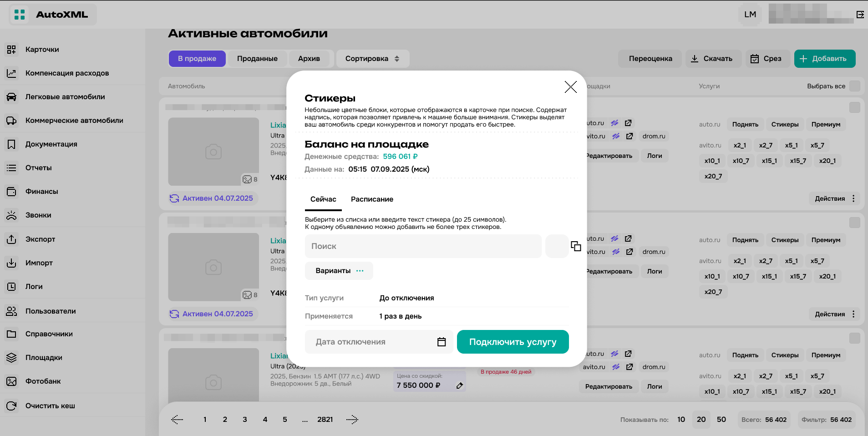Screen dimensions: 868x436
Task: Click the Подключить услугу button
Action: point(513,342)
